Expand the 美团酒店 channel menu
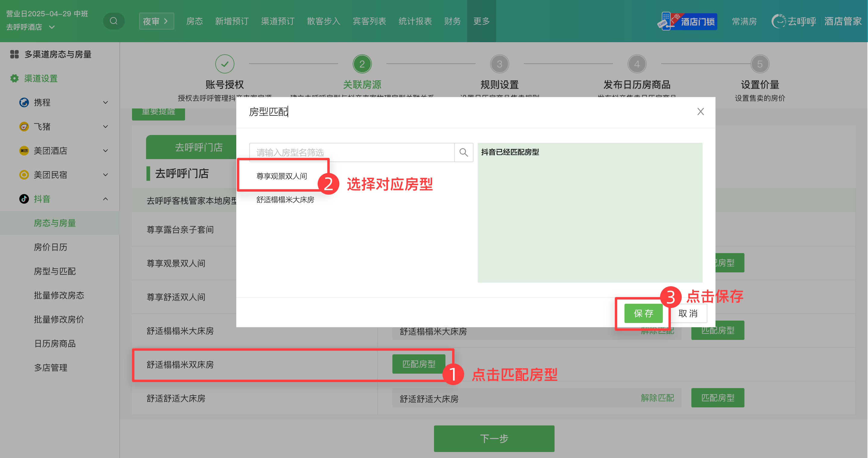 [105, 151]
